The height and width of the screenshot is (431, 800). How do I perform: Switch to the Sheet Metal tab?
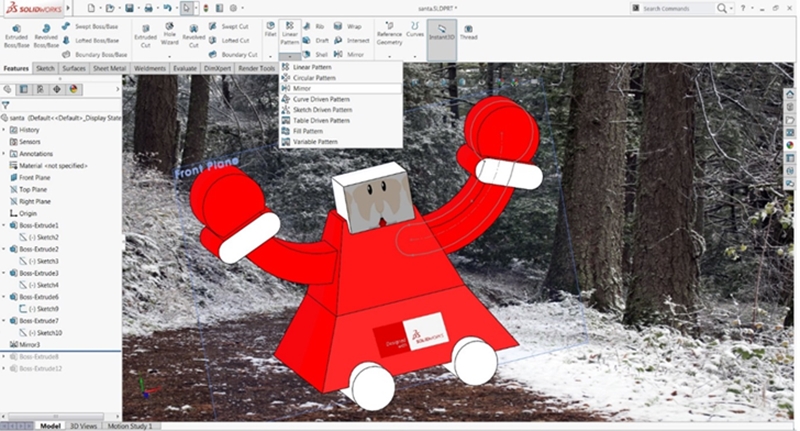pyautogui.click(x=110, y=68)
